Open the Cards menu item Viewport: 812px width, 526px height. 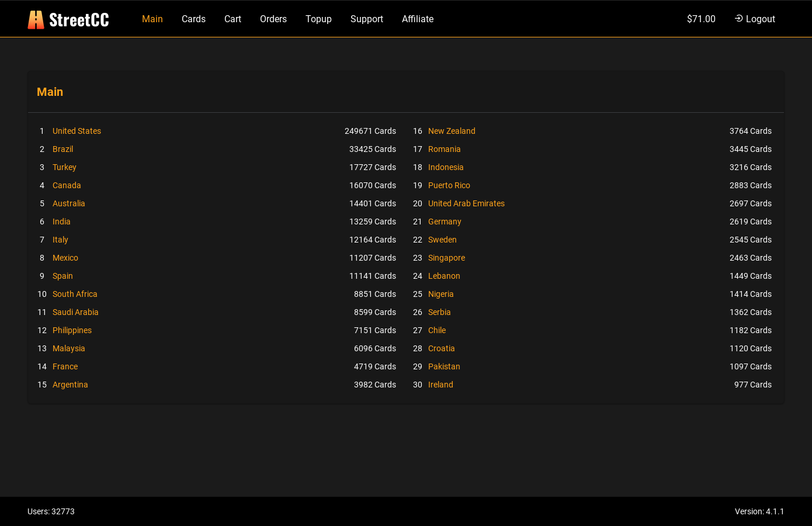point(193,19)
